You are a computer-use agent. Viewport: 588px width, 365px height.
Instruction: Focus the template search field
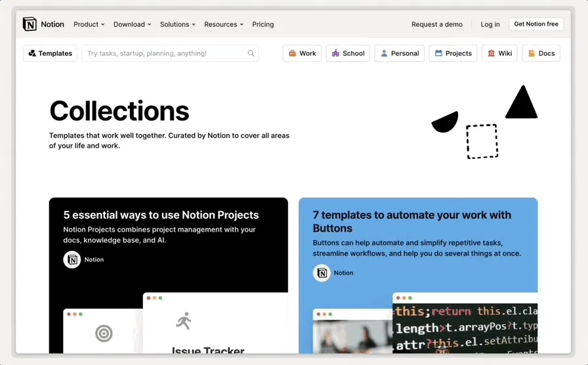[170, 53]
